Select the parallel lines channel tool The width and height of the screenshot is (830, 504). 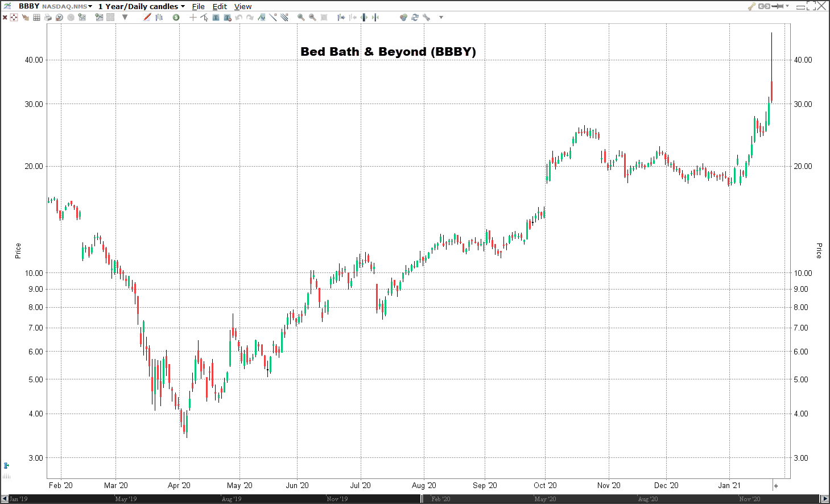pos(284,17)
